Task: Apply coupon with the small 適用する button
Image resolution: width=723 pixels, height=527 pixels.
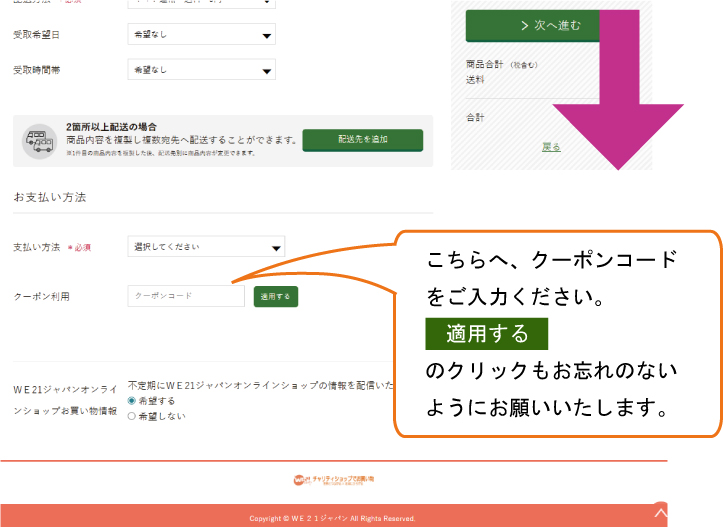Action: (275, 296)
